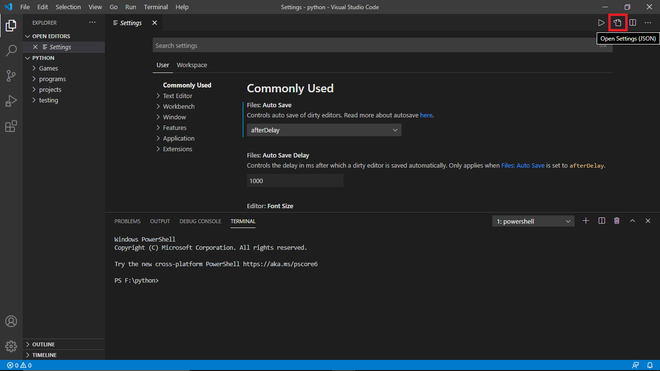The height and width of the screenshot is (371, 660).
Task: Follow the autosave 'here' link
Action: [x=426, y=115]
